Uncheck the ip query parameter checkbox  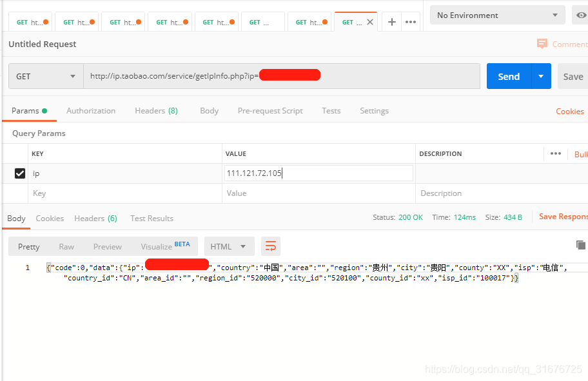[x=20, y=173]
